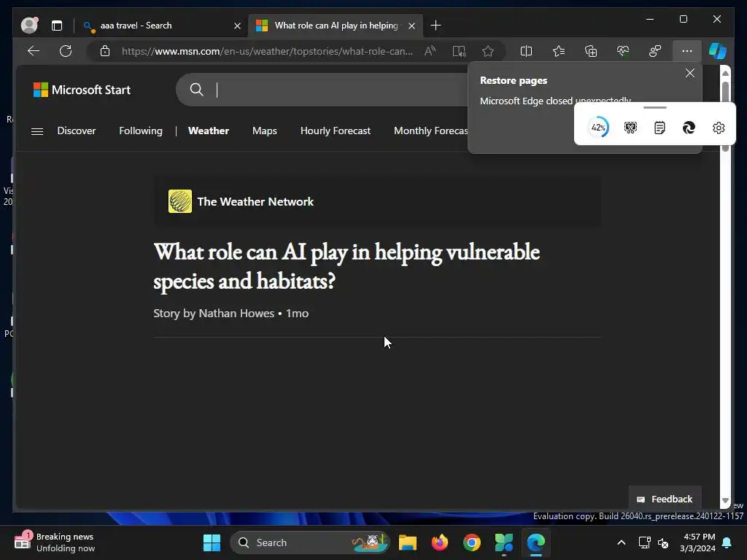747x560 pixels.
Task: Open the notification bell
Action: point(727,542)
